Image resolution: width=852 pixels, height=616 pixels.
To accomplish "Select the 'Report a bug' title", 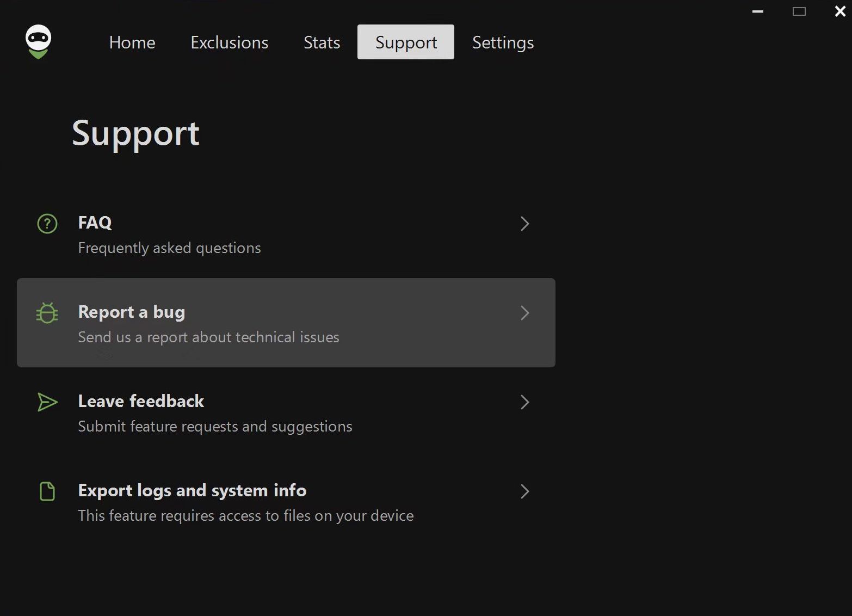I will click(132, 312).
